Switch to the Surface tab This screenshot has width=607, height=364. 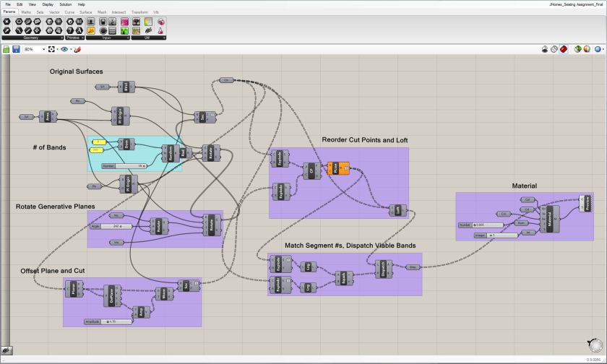pos(85,12)
